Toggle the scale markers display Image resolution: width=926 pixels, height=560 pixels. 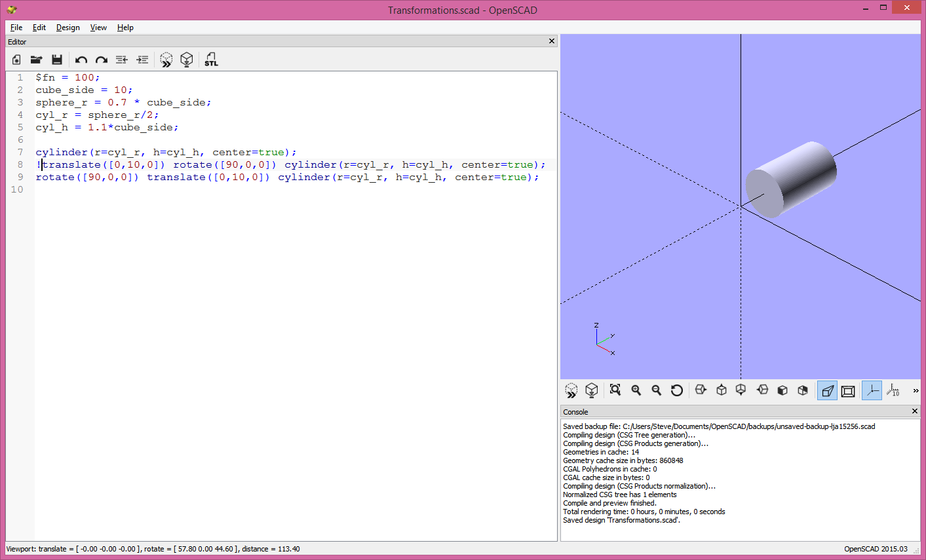pyautogui.click(x=893, y=390)
